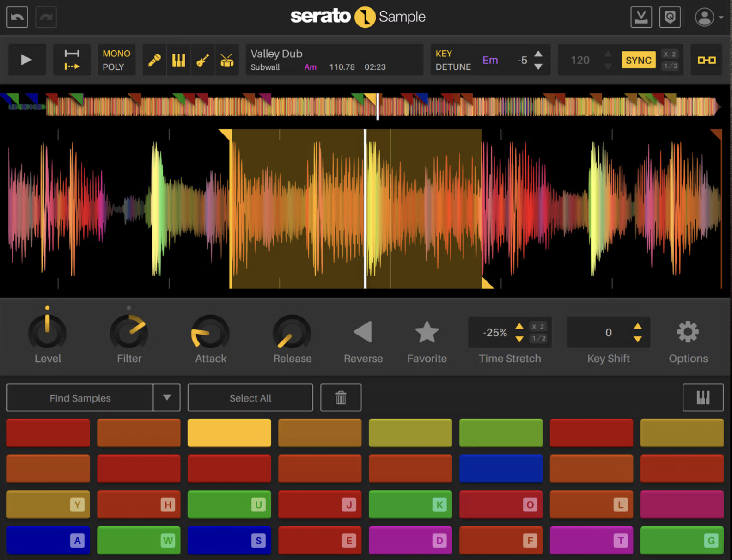Click the top 1/2 tempo button
Screen dimensions: 732x560
[670, 66]
